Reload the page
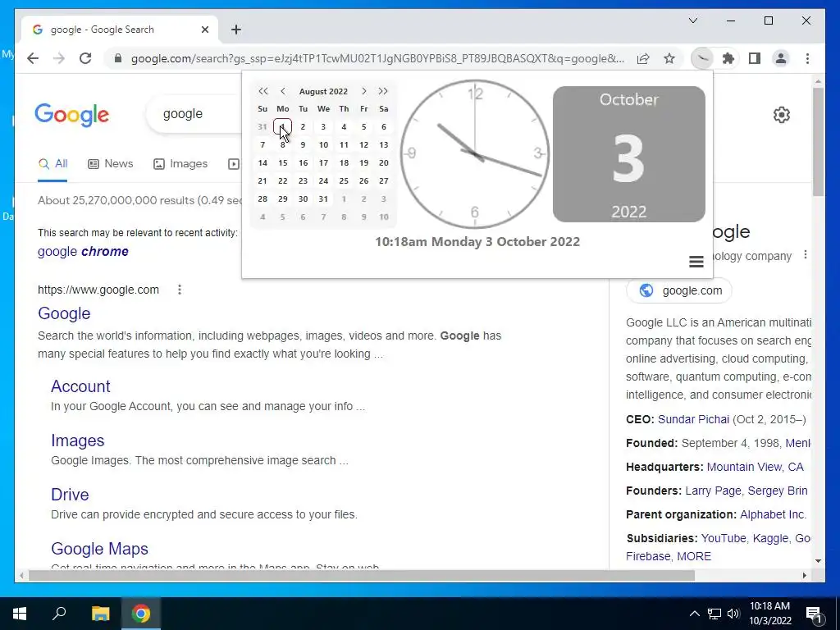840x630 pixels. pyautogui.click(x=85, y=58)
